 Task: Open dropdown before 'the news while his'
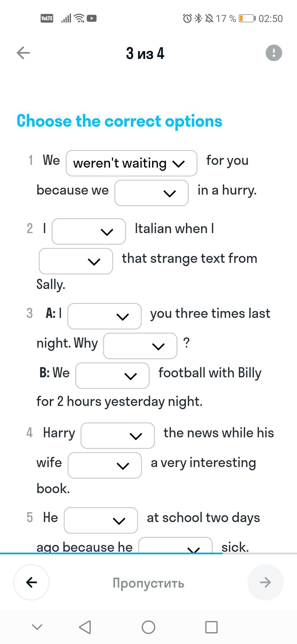[x=118, y=436]
